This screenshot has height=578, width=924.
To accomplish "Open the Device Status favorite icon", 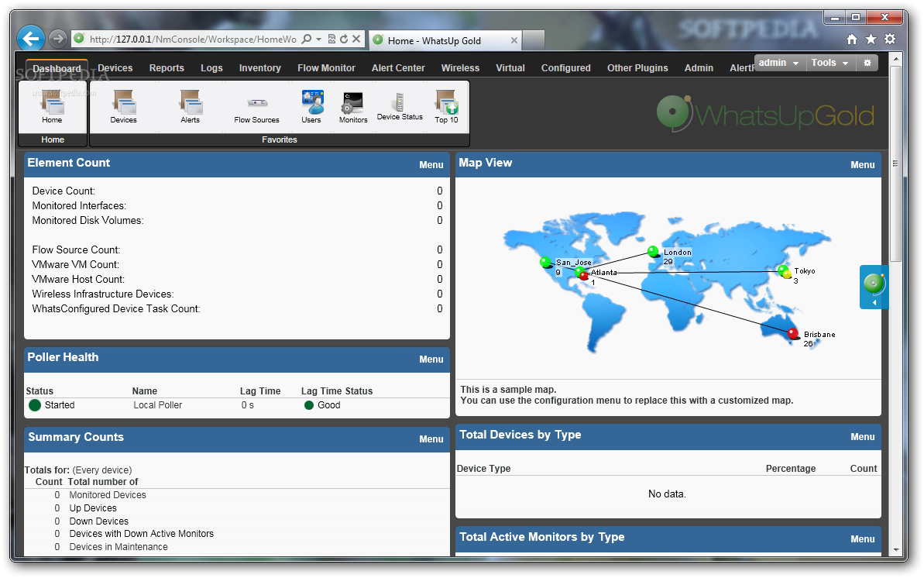I will click(x=400, y=107).
